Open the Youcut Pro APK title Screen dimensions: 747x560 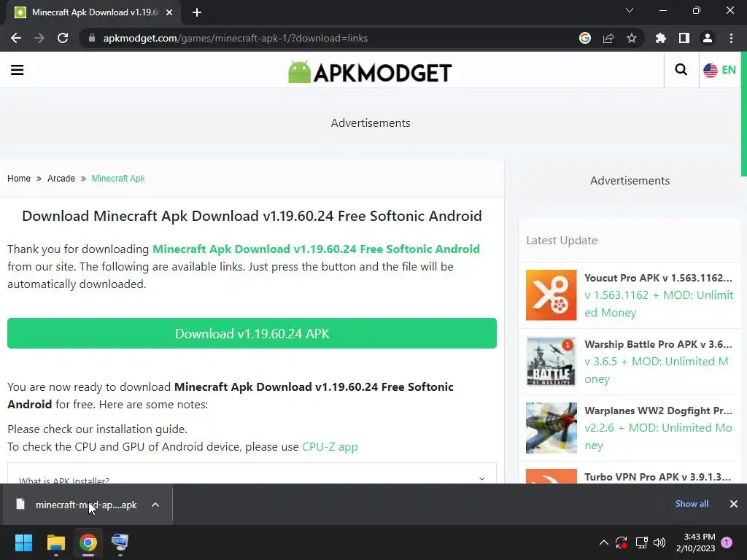pos(659,278)
